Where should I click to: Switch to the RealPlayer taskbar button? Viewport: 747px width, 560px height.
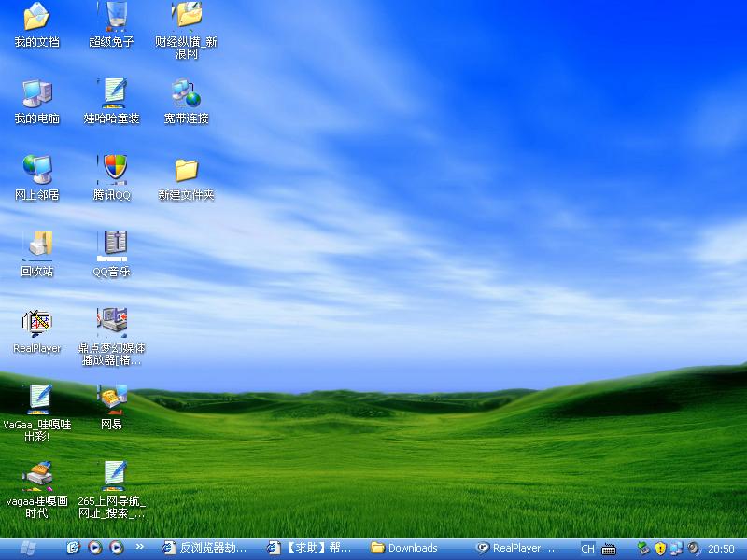click(x=518, y=549)
